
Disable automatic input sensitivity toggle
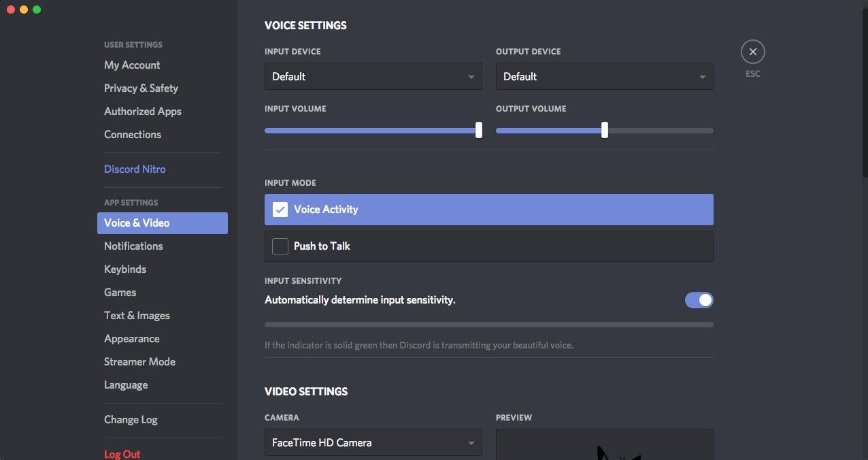[699, 300]
